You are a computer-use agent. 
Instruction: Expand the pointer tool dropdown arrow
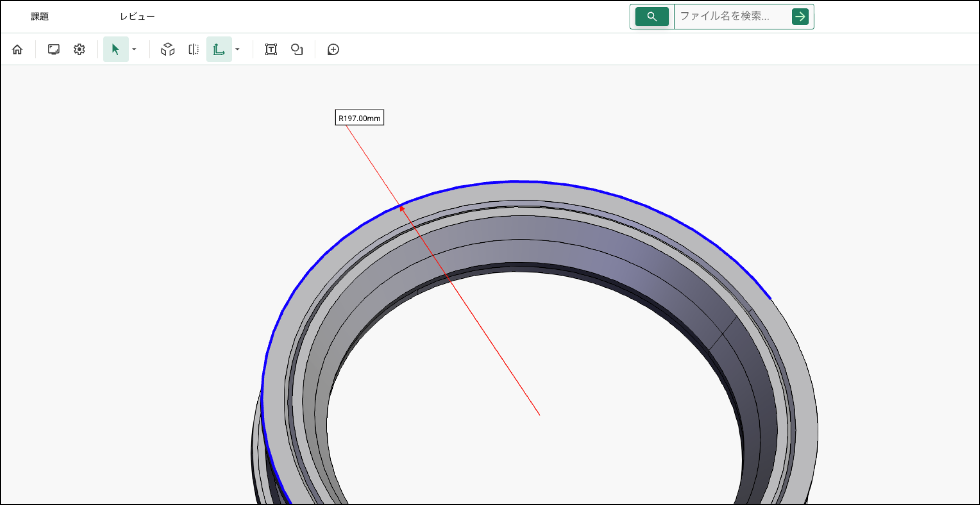(x=134, y=50)
